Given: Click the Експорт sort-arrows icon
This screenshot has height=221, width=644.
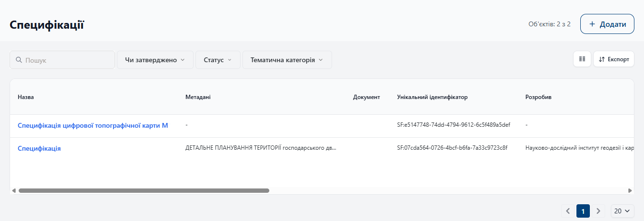Looking at the screenshot, I should tap(602, 59).
